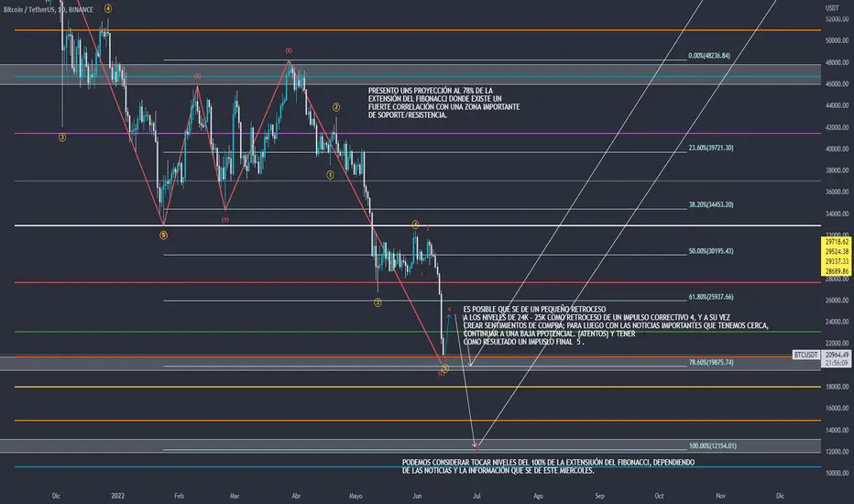Screen dimensions: 854x504
Task: Click the 0.00%(48236.84) Fibonacci level label
Action: [709, 56]
